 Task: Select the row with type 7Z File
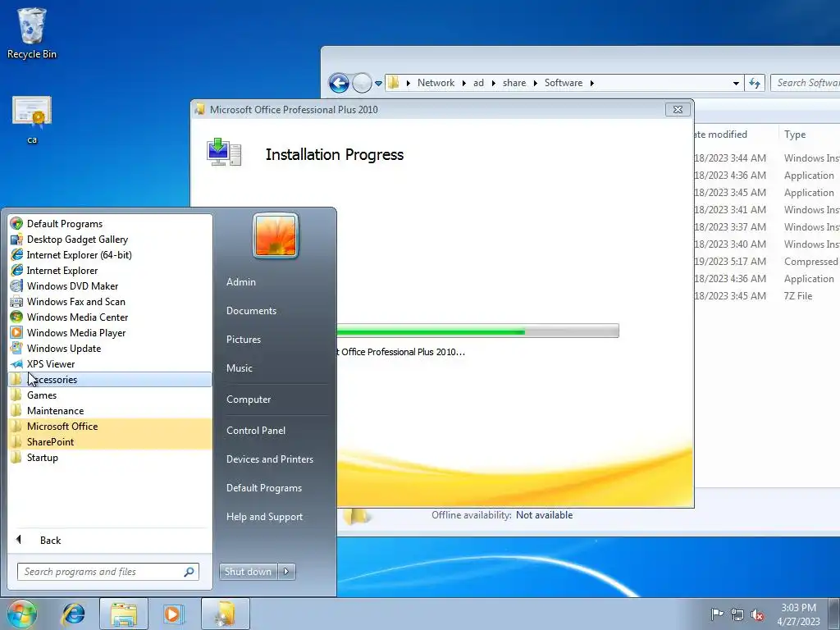coord(767,295)
